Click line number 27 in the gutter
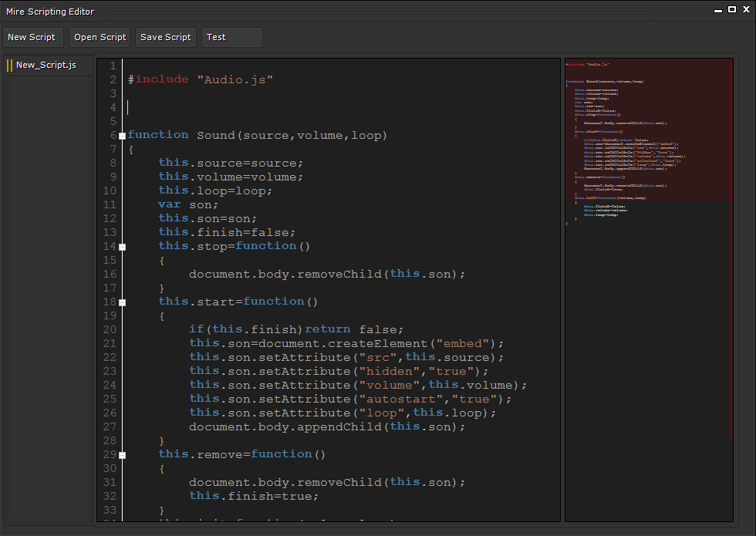The width and height of the screenshot is (756, 536). click(110, 427)
